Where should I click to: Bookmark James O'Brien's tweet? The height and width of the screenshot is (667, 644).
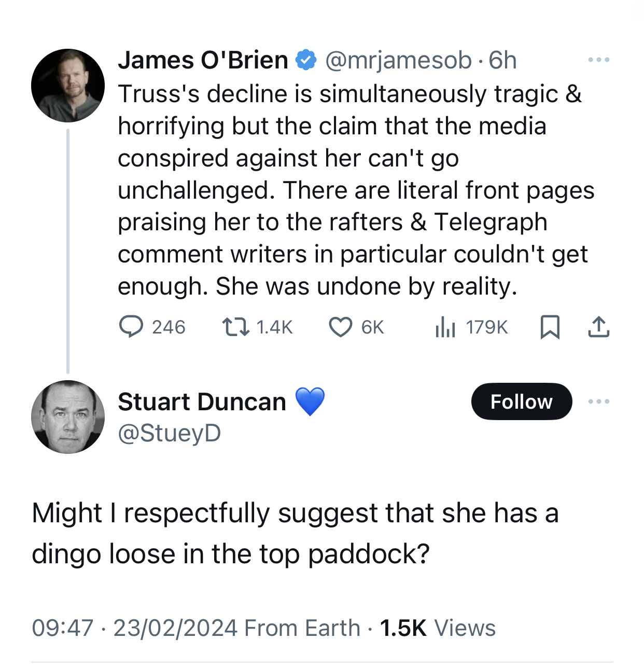[x=550, y=327]
